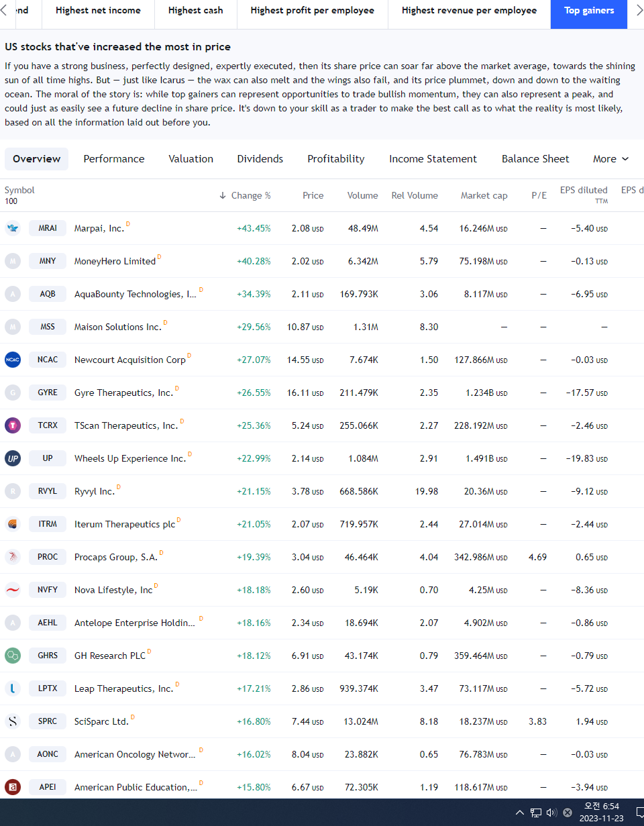Open Wheels Up Experience Inc. link
This screenshot has height=826, width=644.
click(x=130, y=458)
